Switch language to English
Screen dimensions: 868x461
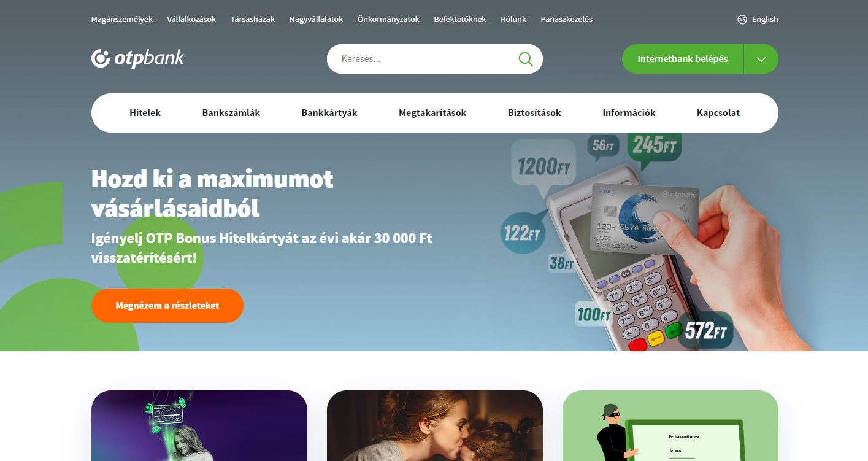pos(765,20)
